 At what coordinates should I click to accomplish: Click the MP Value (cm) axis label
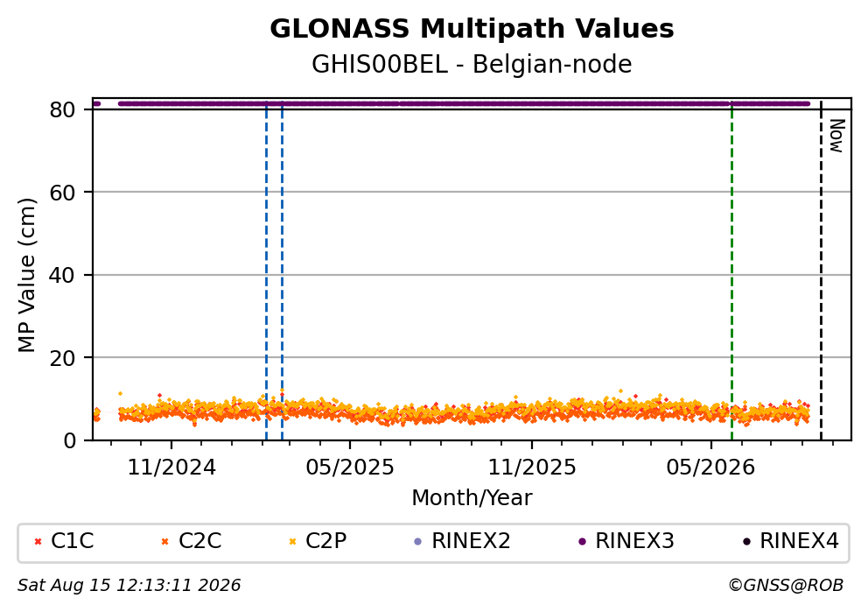tap(26, 275)
